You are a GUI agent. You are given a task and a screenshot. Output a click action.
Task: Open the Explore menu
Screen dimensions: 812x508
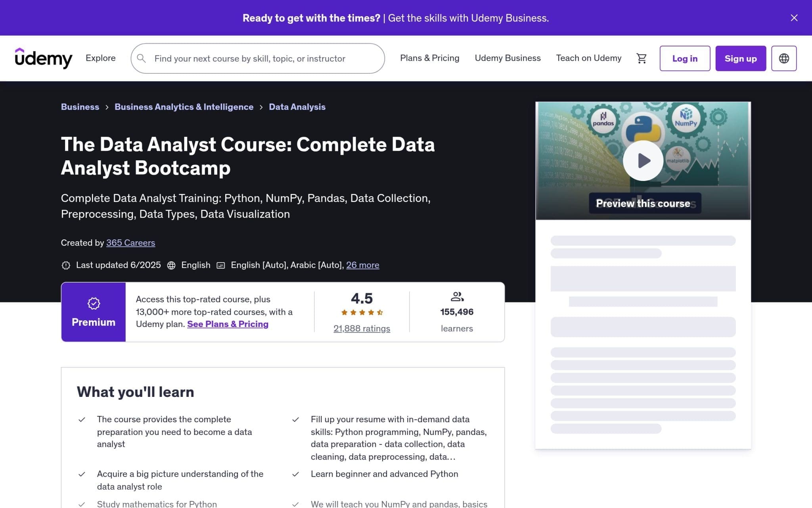101,58
